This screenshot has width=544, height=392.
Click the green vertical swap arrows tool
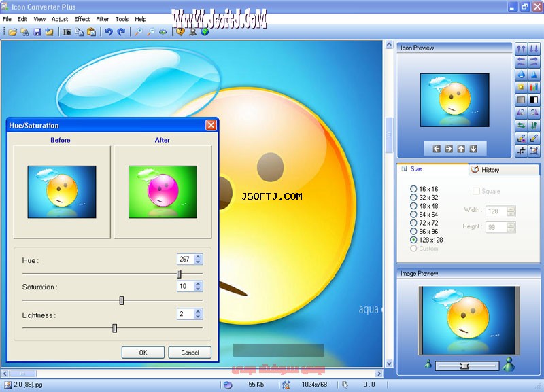(x=534, y=125)
